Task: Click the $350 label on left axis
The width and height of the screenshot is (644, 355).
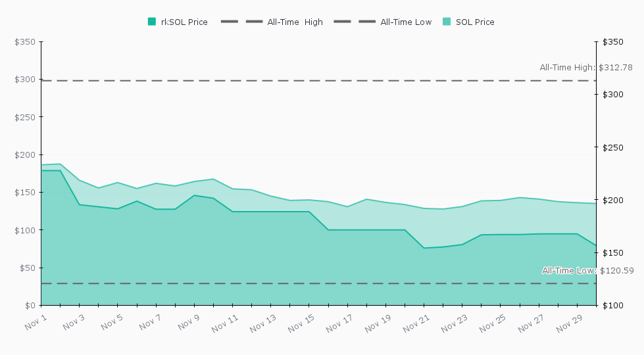Action: [25, 42]
